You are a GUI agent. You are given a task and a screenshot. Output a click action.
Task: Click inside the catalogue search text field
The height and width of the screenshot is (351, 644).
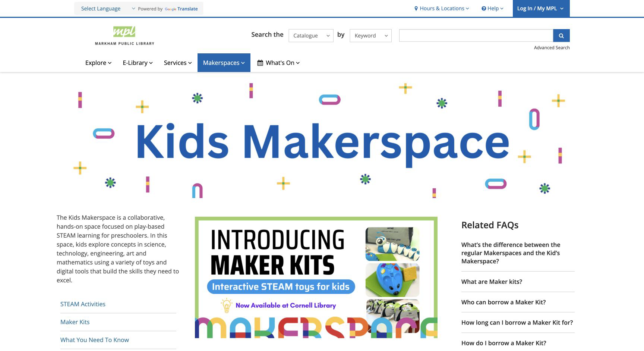point(476,35)
